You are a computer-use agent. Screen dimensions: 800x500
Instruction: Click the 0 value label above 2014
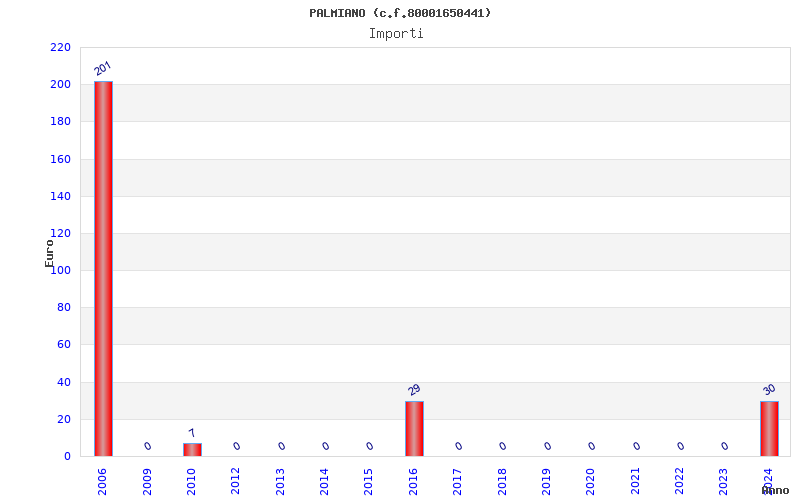tap(326, 446)
